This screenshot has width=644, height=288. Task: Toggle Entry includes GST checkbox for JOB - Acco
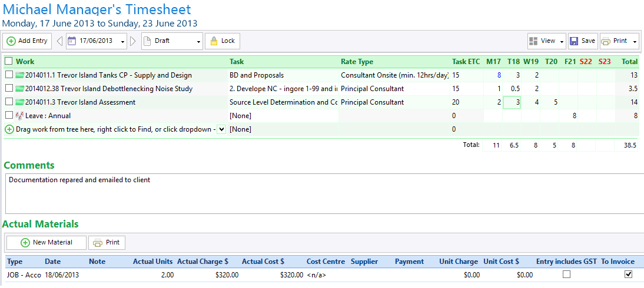click(567, 274)
